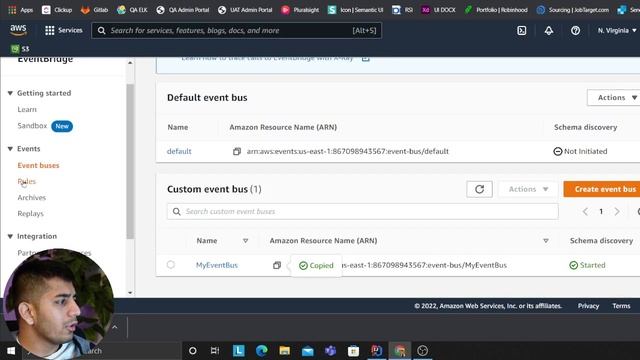Open the Gitlab bookmark
The height and width of the screenshot is (360, 640).
click(x=94, y=10)
